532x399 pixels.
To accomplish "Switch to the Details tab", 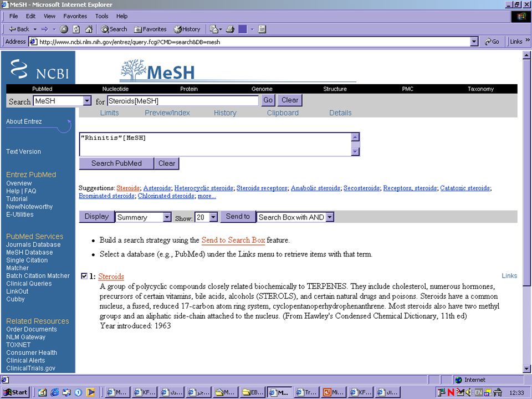I will (x=340, y=112).
